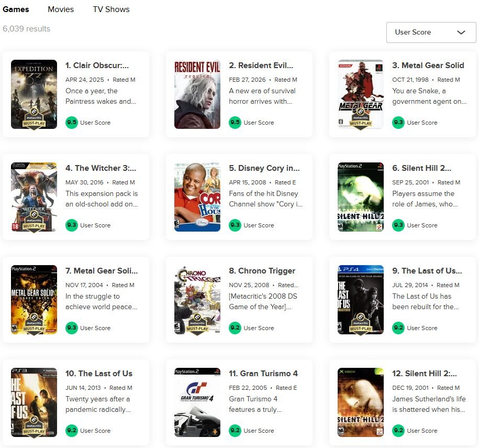
Task: Click The Last of Us Remastered PS4 cover
Action: click(x=361, y=300)
